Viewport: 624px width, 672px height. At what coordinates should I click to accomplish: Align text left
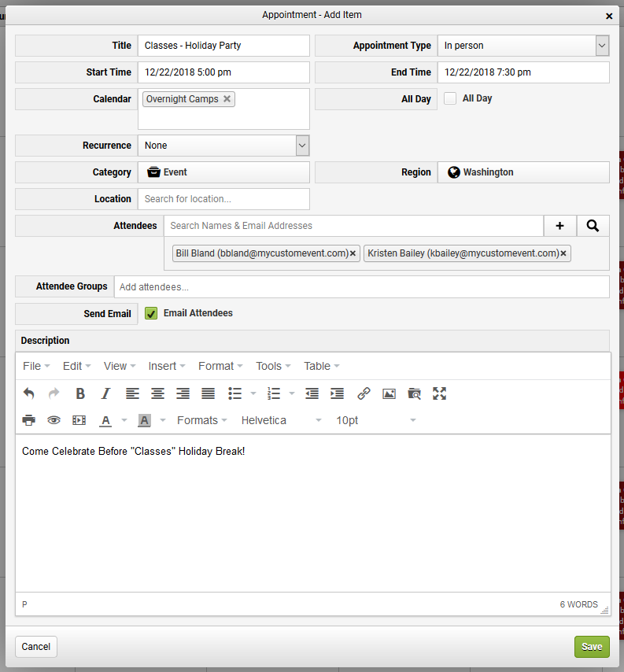pos(132,393)
